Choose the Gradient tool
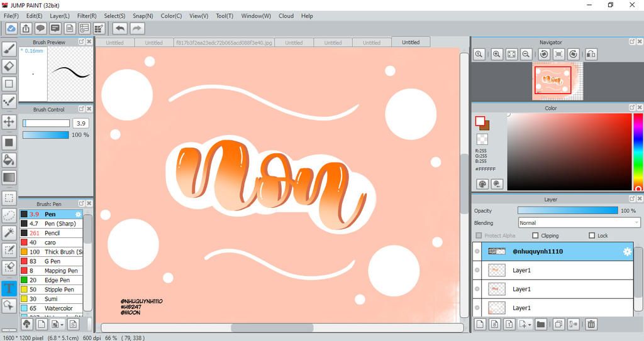Viewport: 644px width, 341px height. 9,178
